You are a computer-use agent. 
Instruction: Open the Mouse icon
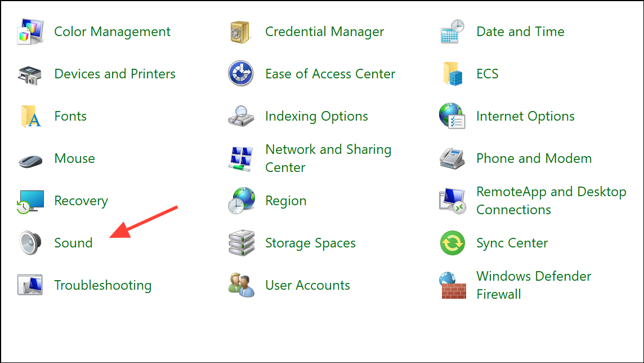pyautogui.click(x=30, y=160)
